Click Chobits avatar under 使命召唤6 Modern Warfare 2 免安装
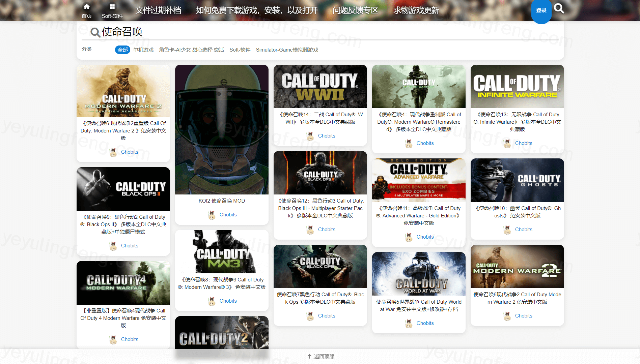The image size is (640, 364). 507,316
